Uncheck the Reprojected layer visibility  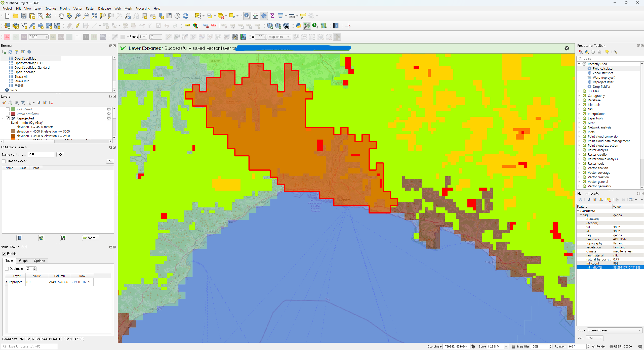8,118
